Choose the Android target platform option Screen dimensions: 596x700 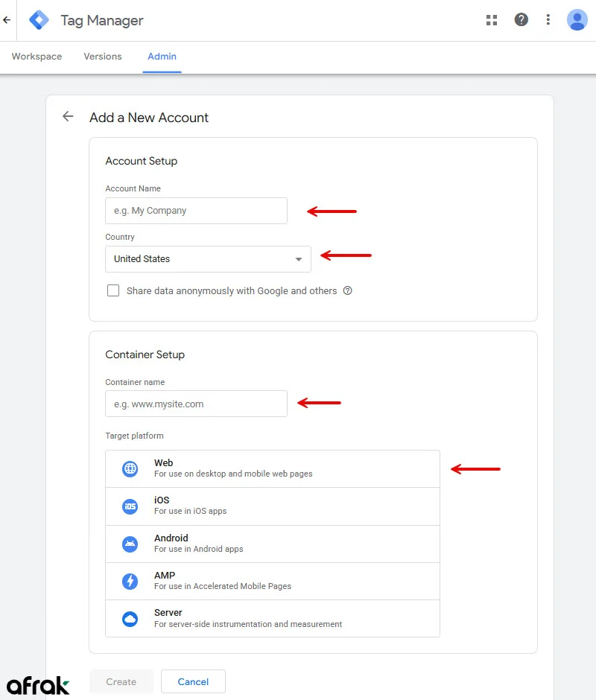(x=273, y=544)
